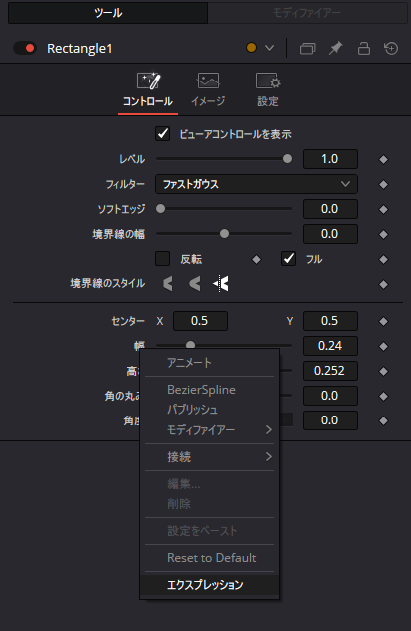
Task: Click the versions icon in header
Action: [x=308, y=49]
